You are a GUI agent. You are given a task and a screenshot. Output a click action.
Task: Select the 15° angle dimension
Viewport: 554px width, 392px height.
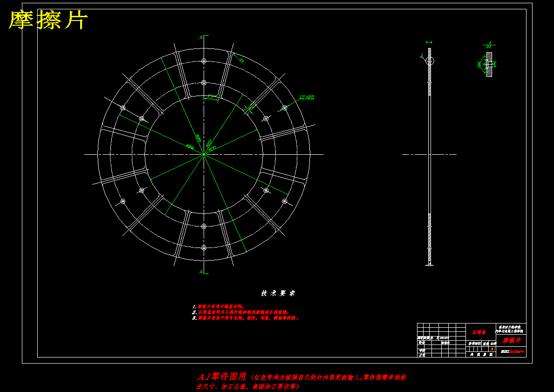point(211,96)
